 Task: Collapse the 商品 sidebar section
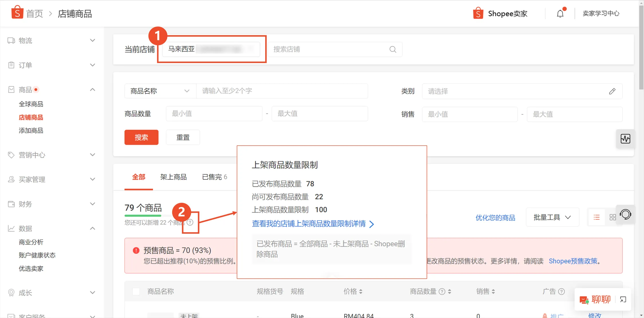(x=92, y=89)
